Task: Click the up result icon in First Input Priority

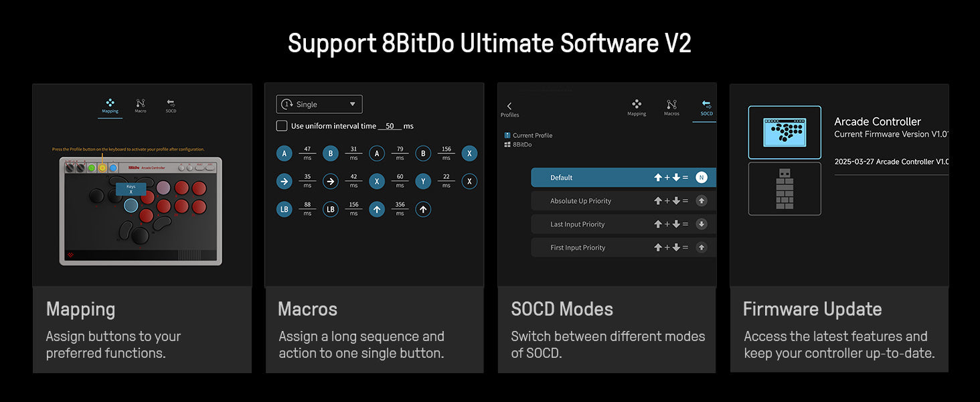Action: coord(701,247)
